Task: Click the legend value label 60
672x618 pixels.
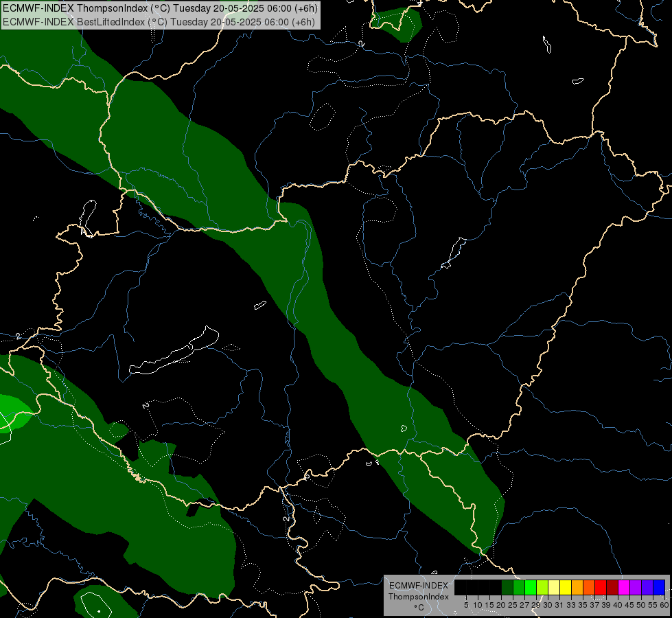Action: (x=664, y=605)
